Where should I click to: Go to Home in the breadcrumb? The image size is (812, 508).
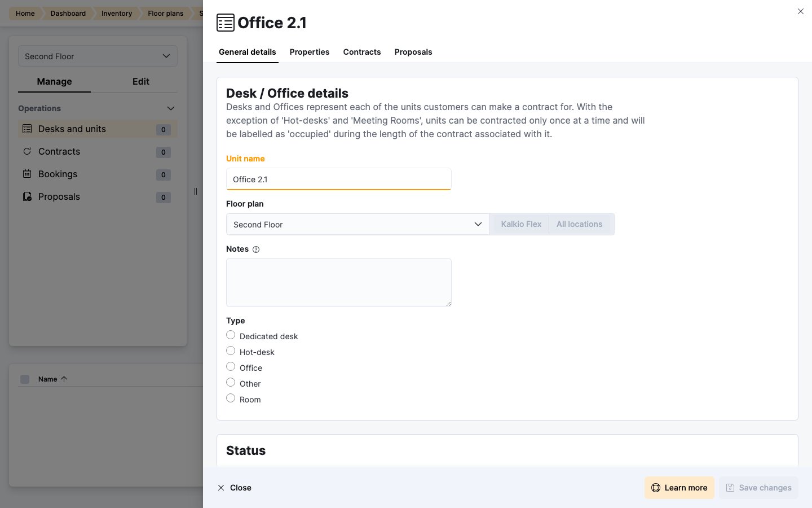pos(25,13)
